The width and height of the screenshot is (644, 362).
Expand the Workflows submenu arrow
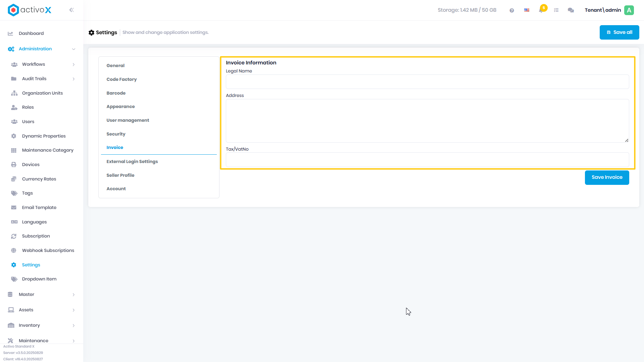pyautogui.click(x=73, y=64)
